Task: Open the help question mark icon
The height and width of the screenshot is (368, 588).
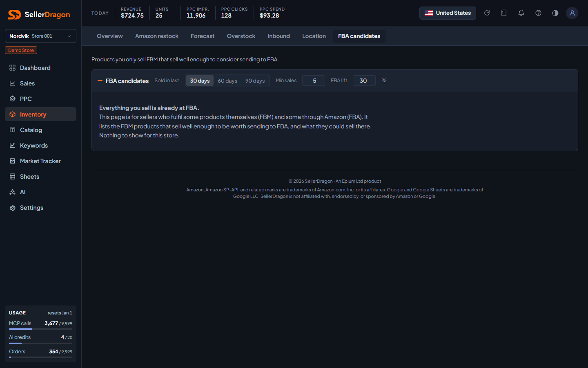Action: 538,13
